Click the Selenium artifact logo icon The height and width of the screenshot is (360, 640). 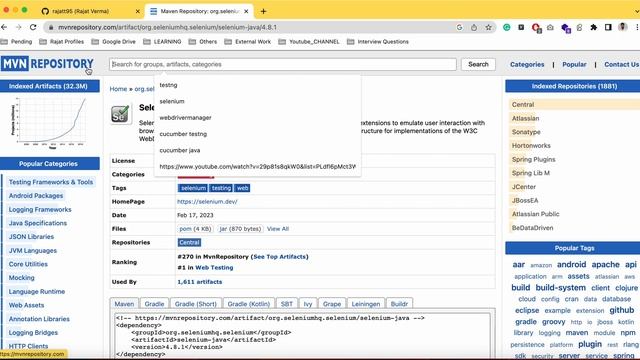click(x=120, y=114)
